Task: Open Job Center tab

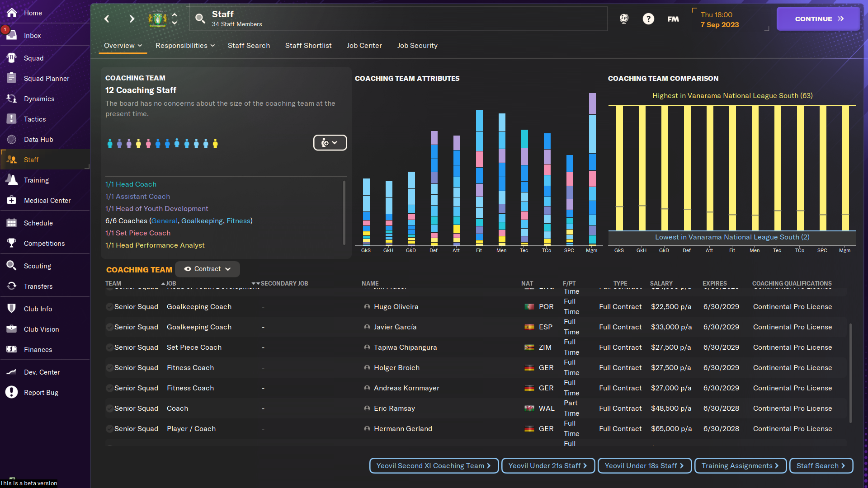Action: (364, 46)
